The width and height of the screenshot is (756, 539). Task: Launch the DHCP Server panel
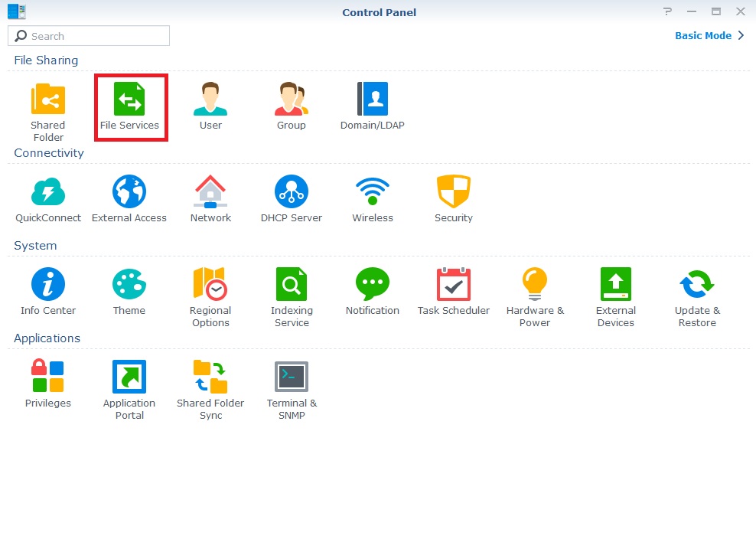coord(292,192)
